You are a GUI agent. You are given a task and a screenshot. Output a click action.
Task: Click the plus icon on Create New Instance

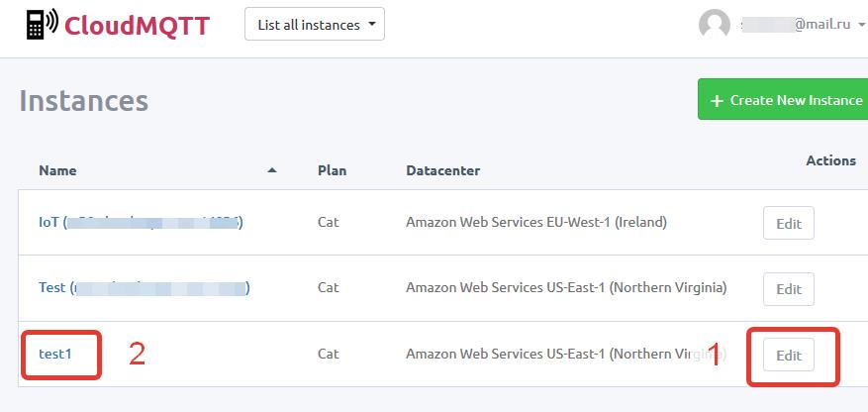(x=717, y=100)
